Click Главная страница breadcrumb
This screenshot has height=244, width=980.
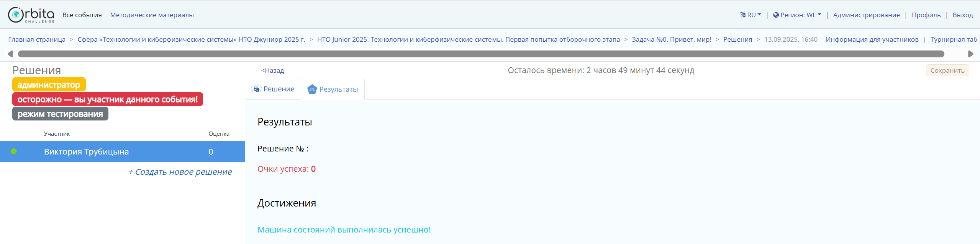pos(37,39)
